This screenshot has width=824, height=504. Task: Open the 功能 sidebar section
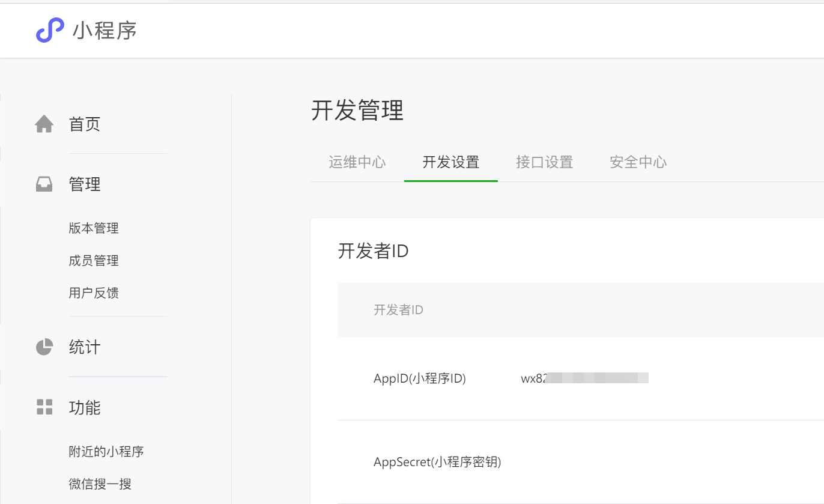pyautogui.click(x=85, y=407)
